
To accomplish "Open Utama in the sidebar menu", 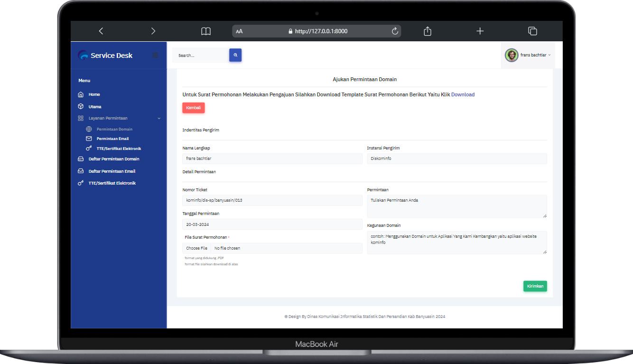I will (95, 107).
